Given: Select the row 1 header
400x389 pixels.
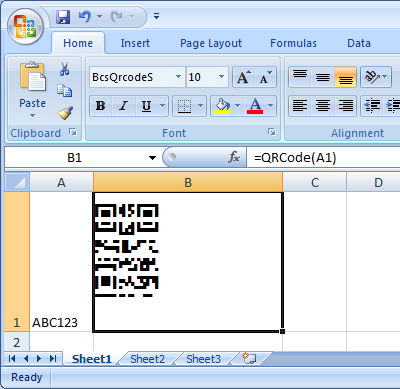Looking at the screenshot, I should pos(17,262).
